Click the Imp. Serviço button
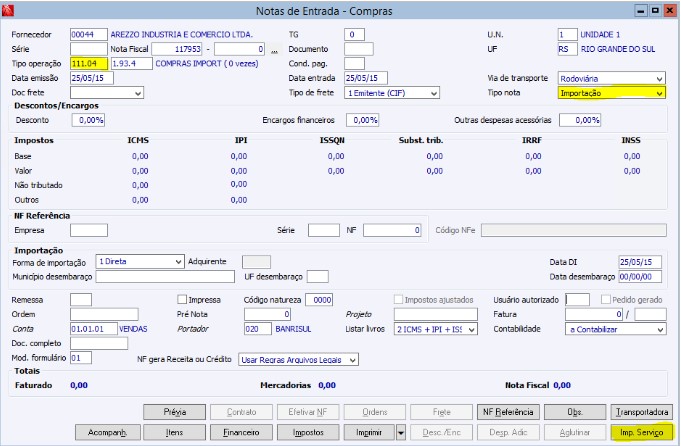This screenshot has width=681, height=446. (x=642, y=433)
